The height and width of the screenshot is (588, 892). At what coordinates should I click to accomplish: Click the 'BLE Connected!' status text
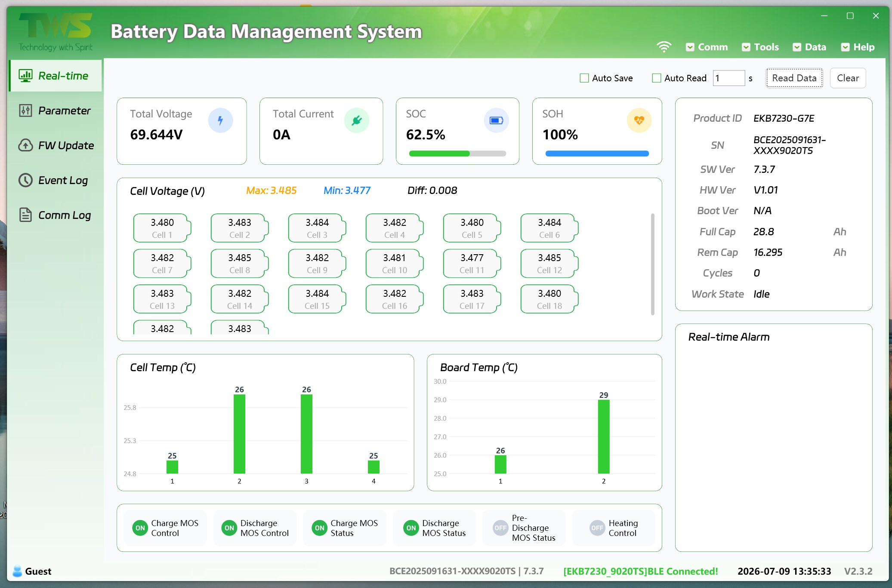point(683,571)
